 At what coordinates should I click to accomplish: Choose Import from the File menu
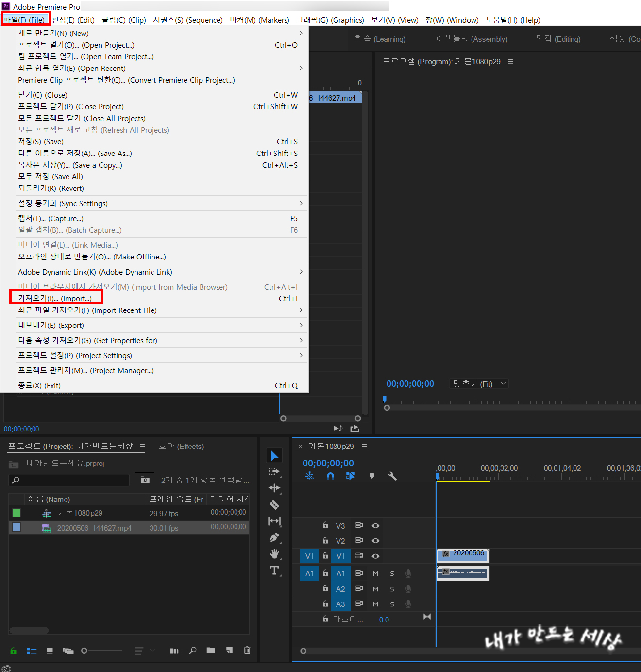[154, 298]
